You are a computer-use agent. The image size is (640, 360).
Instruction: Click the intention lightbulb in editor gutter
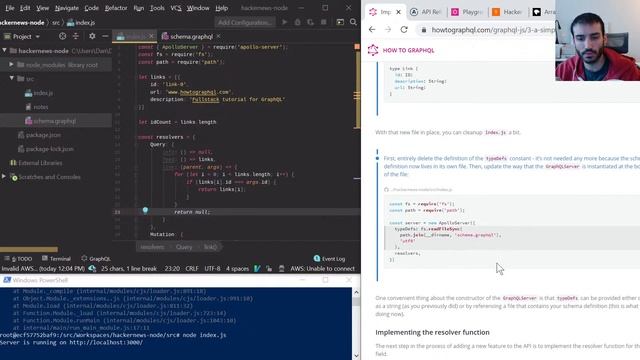click(x=145, y=211)
